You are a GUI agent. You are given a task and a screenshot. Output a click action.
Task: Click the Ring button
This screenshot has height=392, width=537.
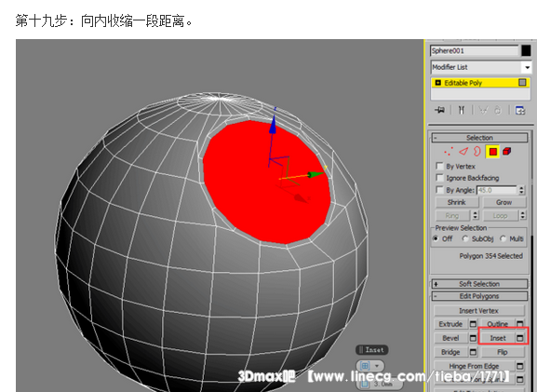pyautogui.click(x=452, y=215)
